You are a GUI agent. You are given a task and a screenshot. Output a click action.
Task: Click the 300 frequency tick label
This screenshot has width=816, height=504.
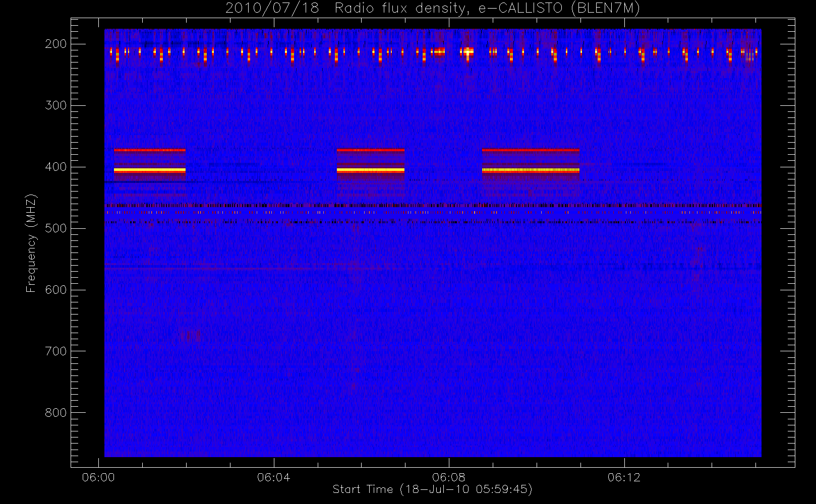56,105
